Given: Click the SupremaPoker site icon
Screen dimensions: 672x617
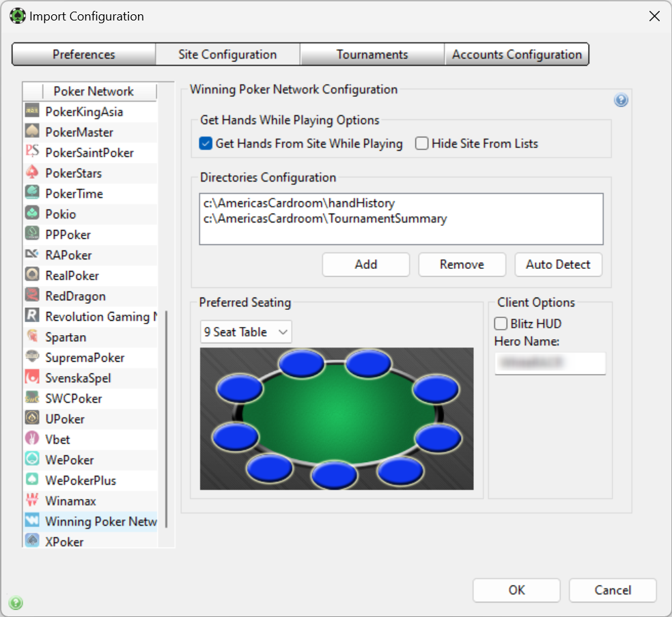Looking at the screenshot, I should point(32,356).
